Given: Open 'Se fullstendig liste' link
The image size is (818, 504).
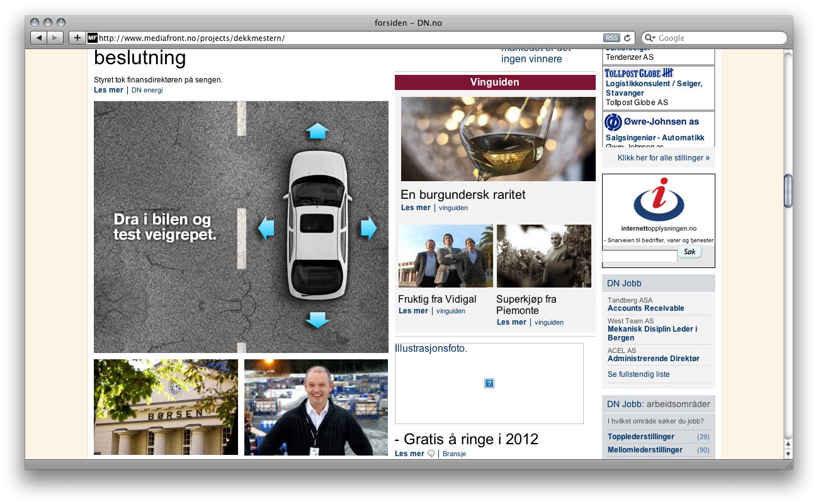Looking at the screenshot, I should tap(639, 374).
